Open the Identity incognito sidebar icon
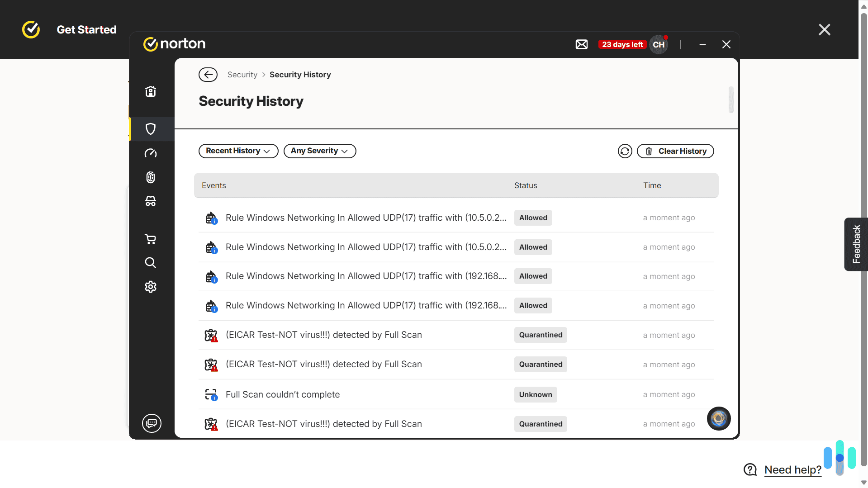 click(151, 201)
